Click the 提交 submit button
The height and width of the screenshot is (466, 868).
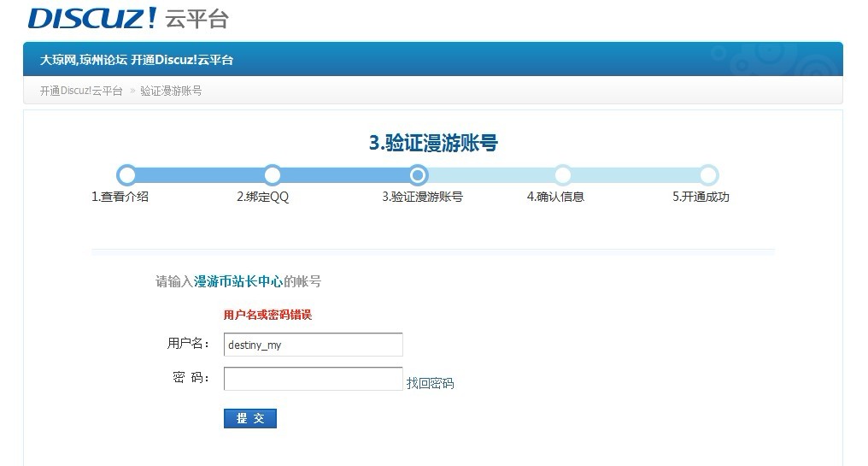coord(250,418)
